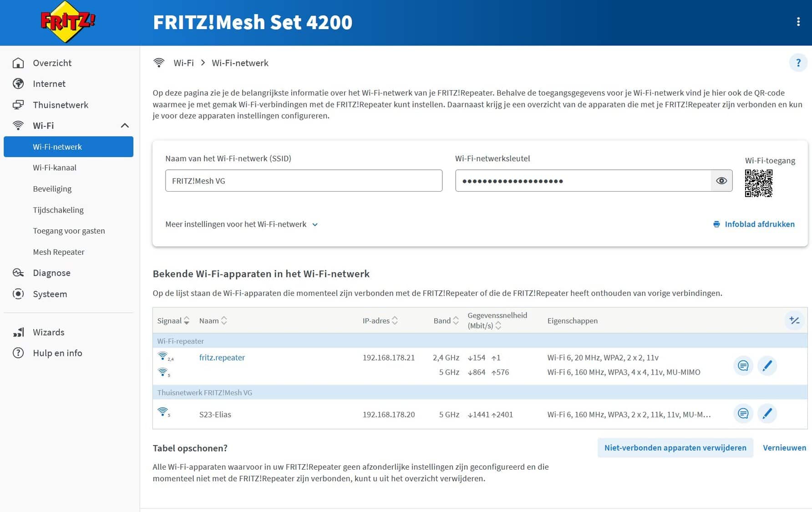Viewport: 812px width, 512px height.
Task: Edit the S23-Elias device entry
Action: pyautogui.click(x=767, y=414)
